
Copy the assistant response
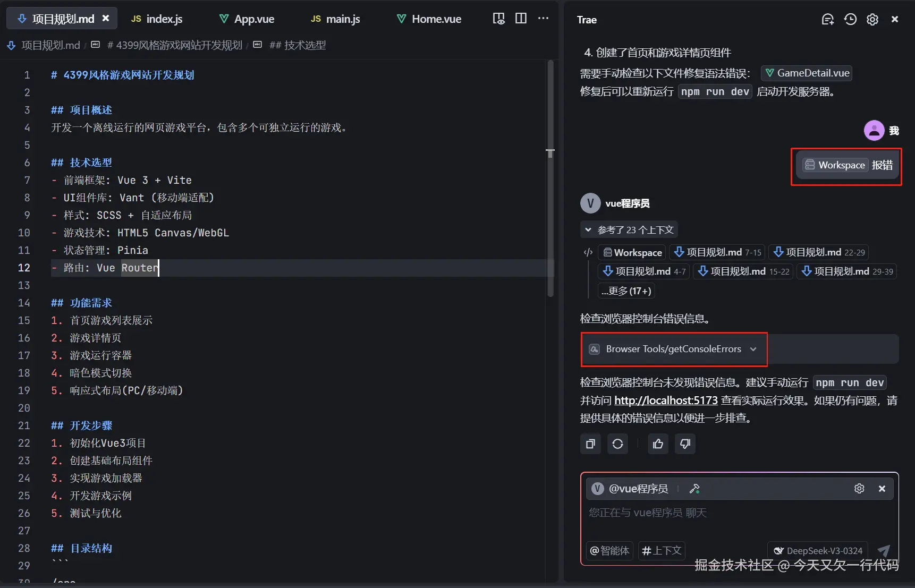click(x=590, y=444)
